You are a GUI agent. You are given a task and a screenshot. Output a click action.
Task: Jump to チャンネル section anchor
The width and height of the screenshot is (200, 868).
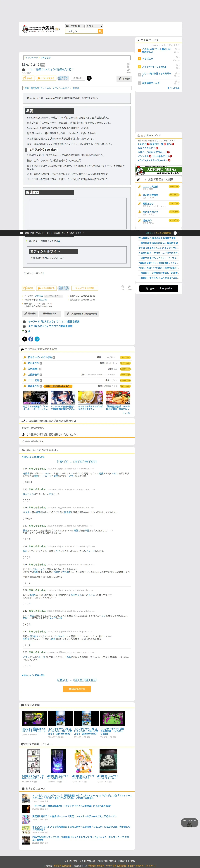tap(46, 88)
